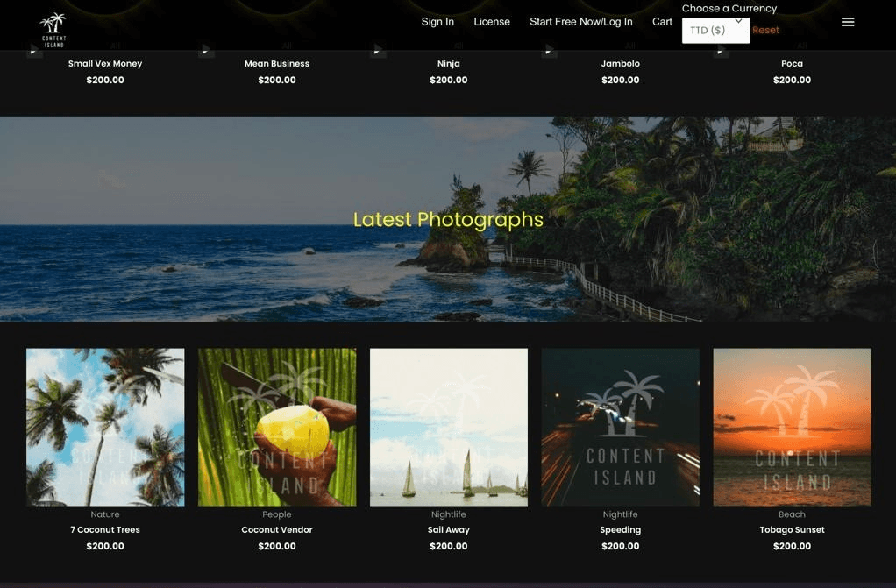Open the Tobago Sunset photo thumbnail
The height and width of the screenshot is (588, 896).
coord(792,427)
